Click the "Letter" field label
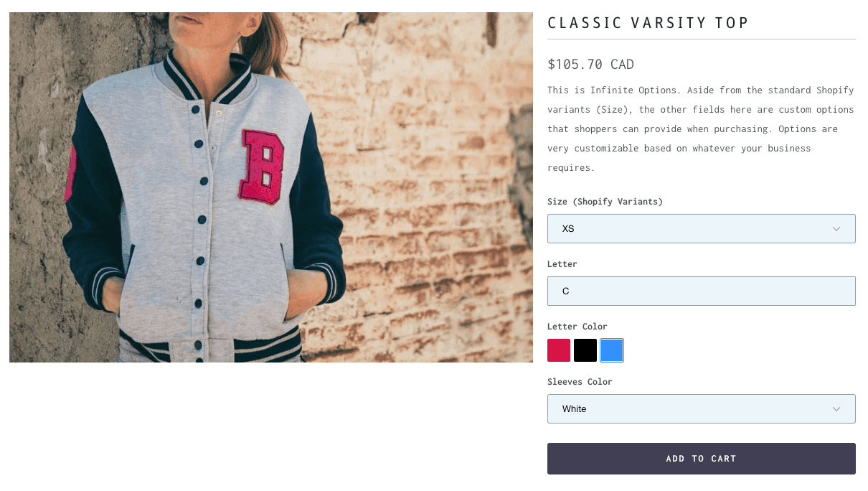The height and width of the screenshot is (491, 868). click(562, 264)
